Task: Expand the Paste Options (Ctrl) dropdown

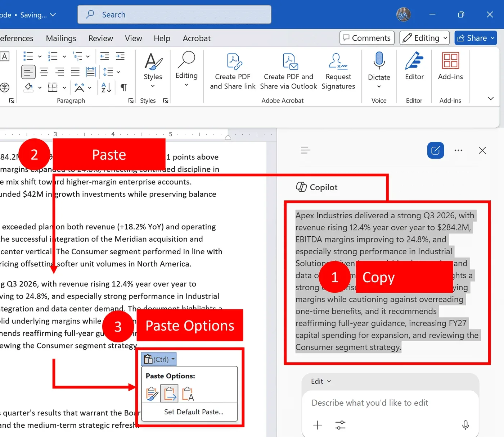Action: tap(159, 359)
